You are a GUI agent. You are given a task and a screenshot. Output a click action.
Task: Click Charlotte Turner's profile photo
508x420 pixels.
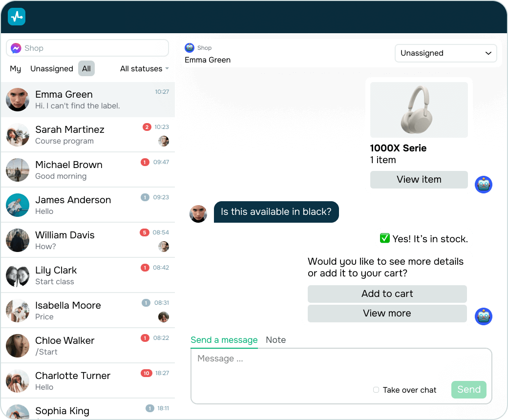pos(18,381)
